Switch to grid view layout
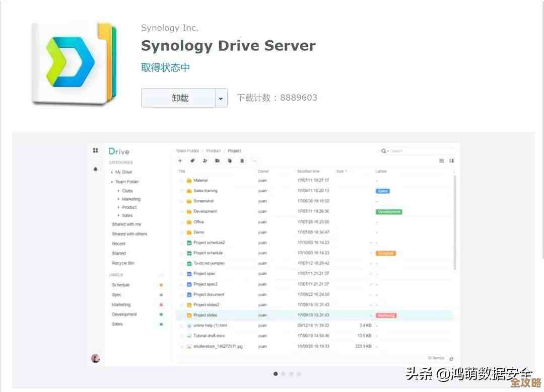The image size is (544, 392). click(x=451, y=160)
